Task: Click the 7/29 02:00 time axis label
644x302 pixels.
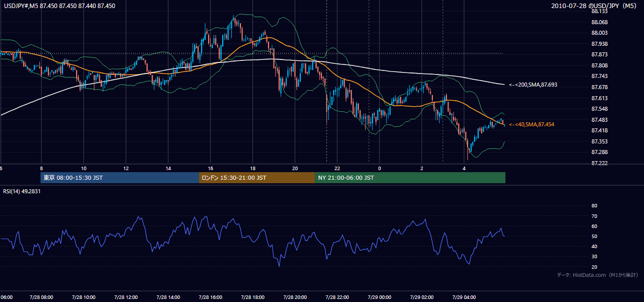Action: pyautogui.click(x=422, y=297)
